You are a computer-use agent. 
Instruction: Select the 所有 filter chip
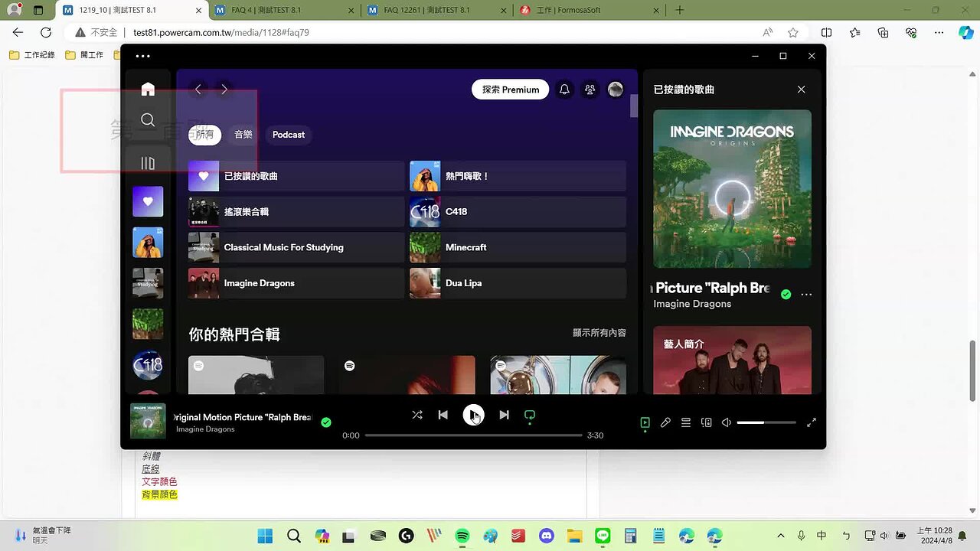point(204,135)
